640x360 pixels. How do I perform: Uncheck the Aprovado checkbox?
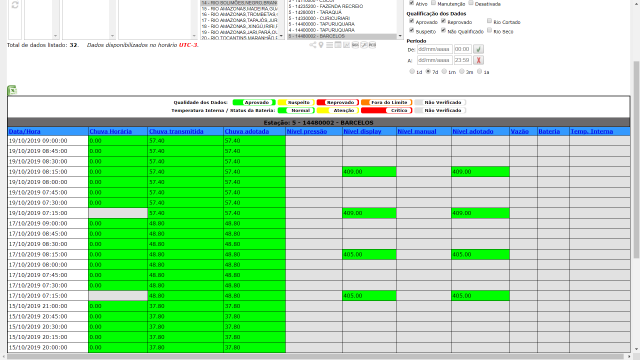411,21
